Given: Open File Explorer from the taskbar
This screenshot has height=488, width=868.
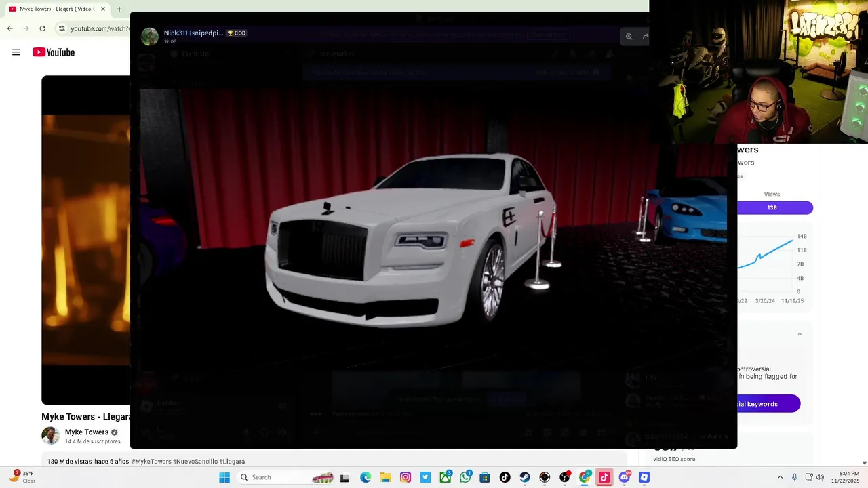Looking at the screenshot, I should (x=385, y=477).
